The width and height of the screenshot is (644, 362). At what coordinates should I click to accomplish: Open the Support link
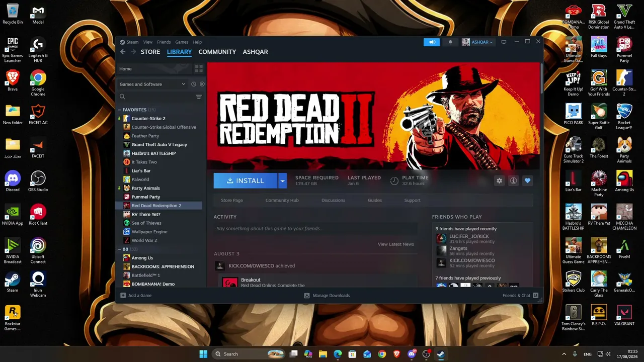tap(412, 200)
